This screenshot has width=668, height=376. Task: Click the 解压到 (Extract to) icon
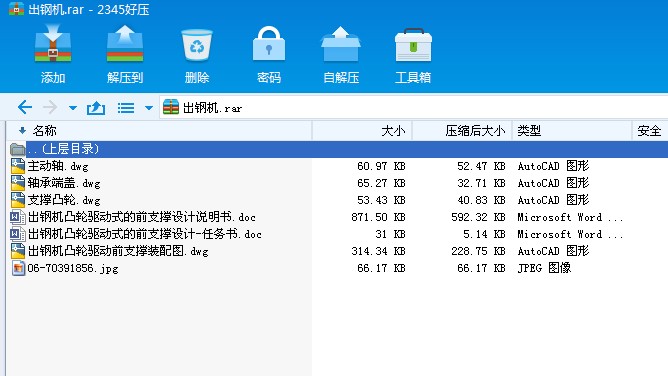pyautogui.click(x=125, y=43)
